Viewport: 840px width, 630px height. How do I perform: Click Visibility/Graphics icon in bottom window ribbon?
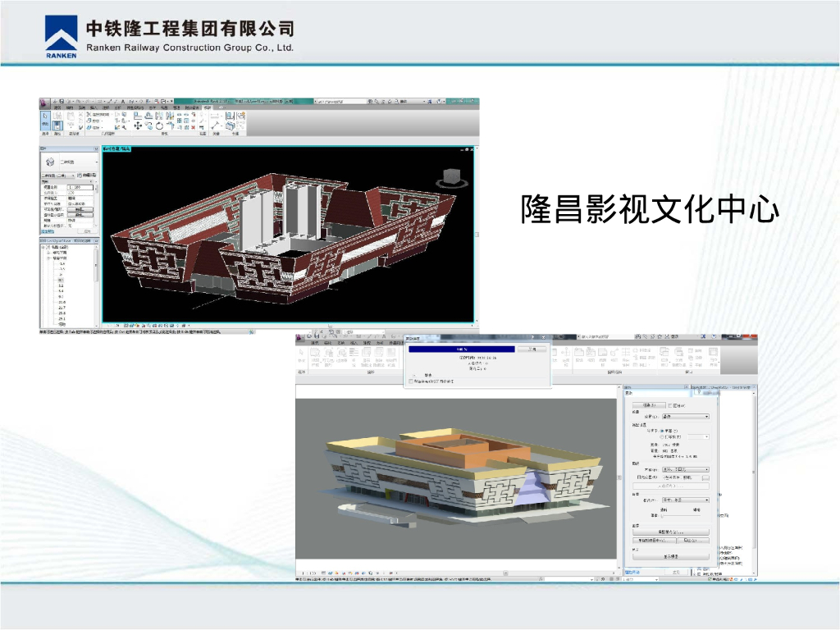coord(328,352)
